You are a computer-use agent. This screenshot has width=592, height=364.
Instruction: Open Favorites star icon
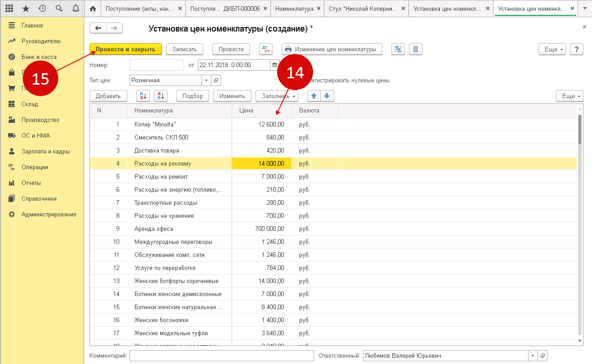coord(26,9)
